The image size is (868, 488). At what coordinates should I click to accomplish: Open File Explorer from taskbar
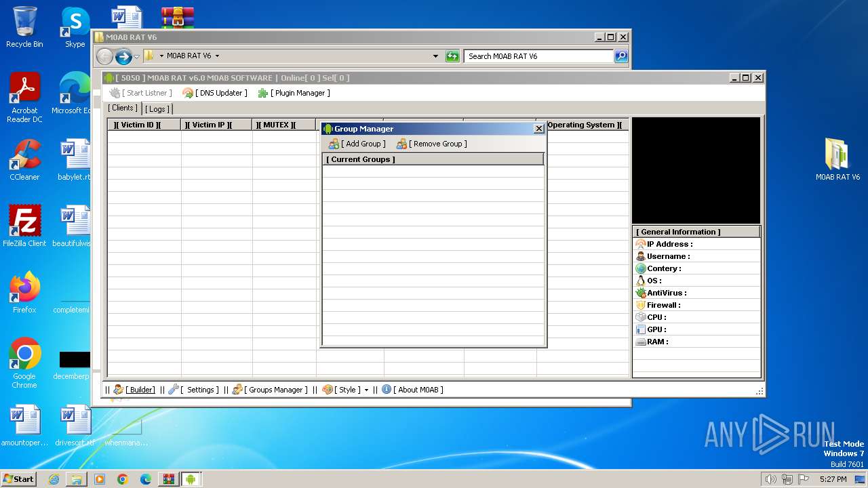pyautogui.click(x=77, y=479)
